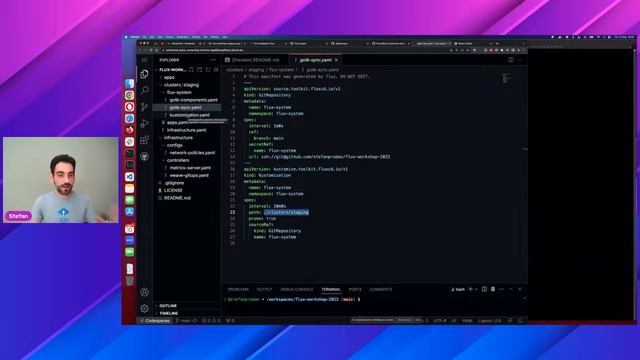Open the Accounts menu icon
This screenshot has height=360, width=640.
[x=144, y=292]
